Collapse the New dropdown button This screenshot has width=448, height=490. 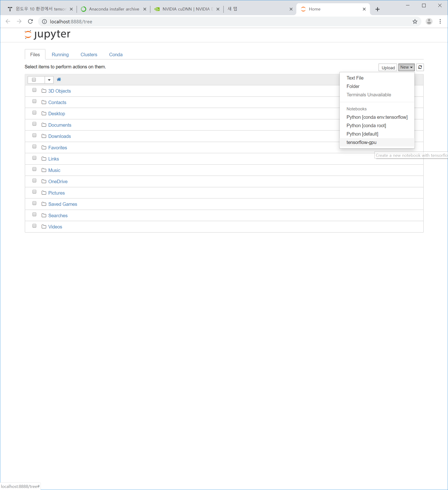(x=406, y=67)
